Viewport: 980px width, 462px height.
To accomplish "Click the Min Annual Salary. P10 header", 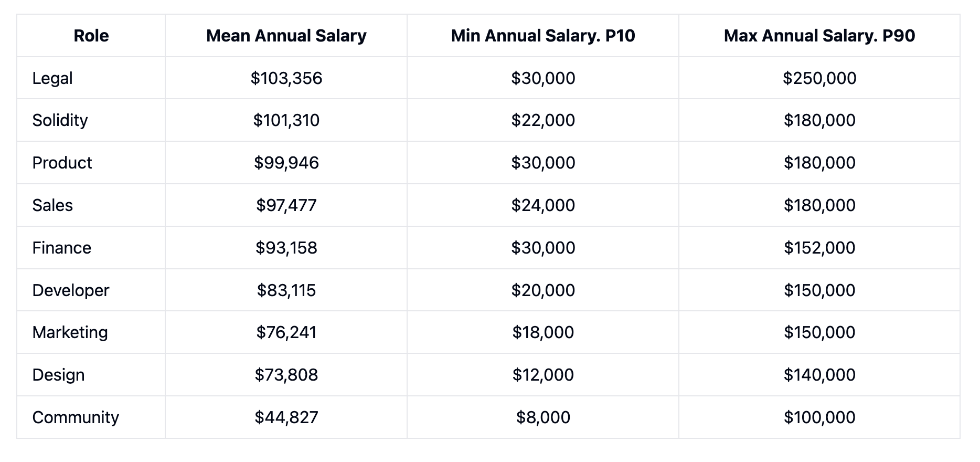I will point(543,36).
